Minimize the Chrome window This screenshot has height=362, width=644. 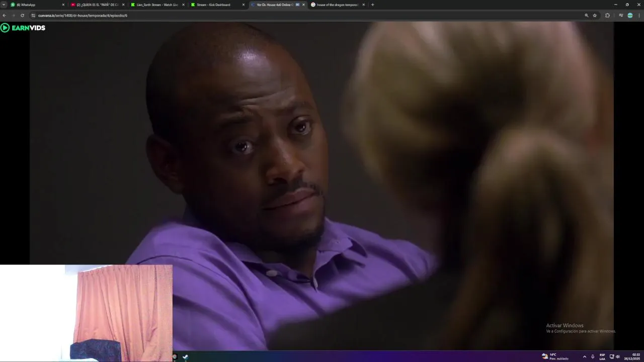[615, 5]
